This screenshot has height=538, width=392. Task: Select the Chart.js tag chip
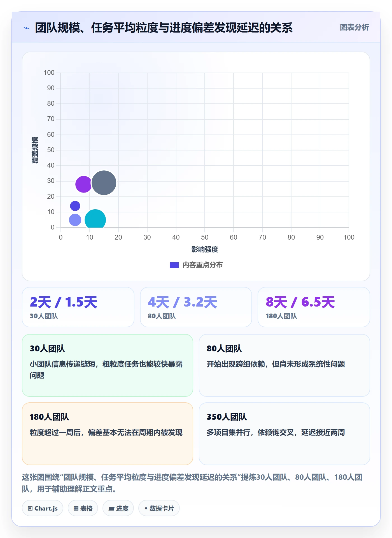(43, 508)
